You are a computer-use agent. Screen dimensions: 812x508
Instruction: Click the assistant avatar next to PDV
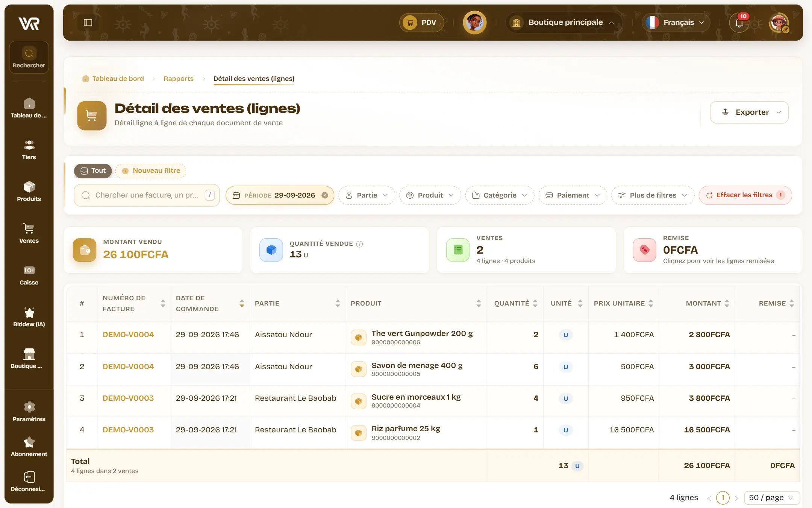[x=474, y=23]
